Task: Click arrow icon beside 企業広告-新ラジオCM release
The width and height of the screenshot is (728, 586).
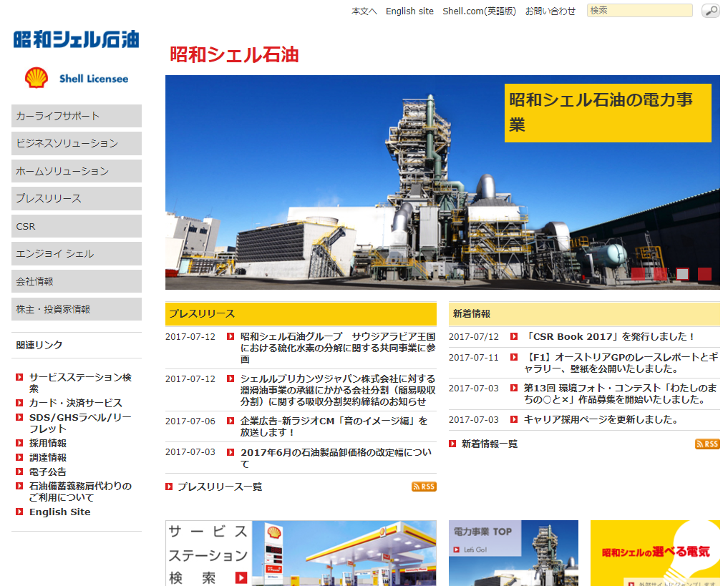Action: pyautogui.click(x=230, y=421)
